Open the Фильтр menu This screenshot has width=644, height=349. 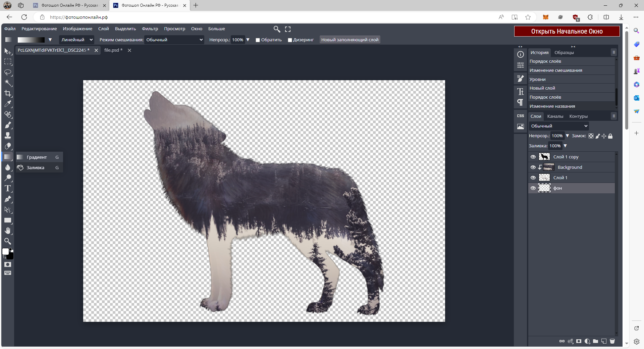point(150,29)
